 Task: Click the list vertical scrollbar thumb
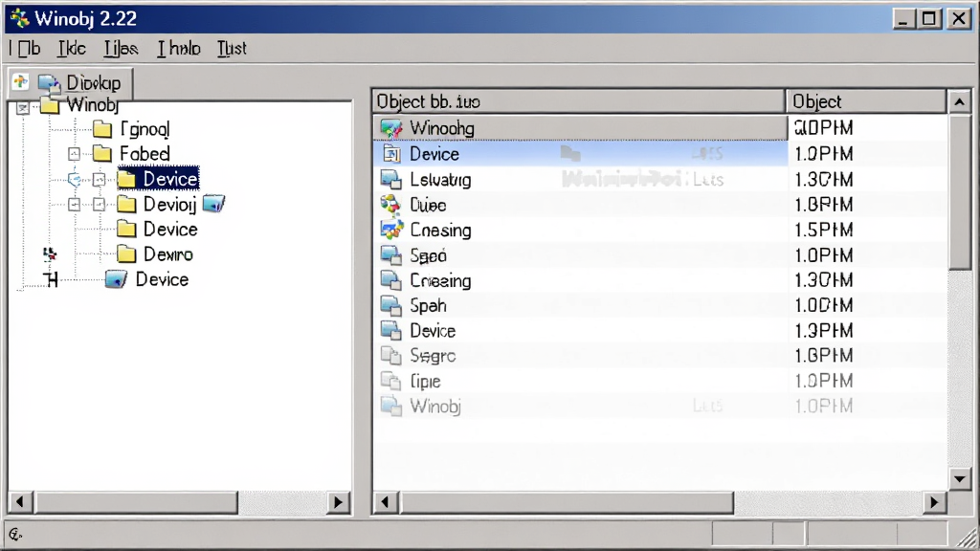pos(959,191)
